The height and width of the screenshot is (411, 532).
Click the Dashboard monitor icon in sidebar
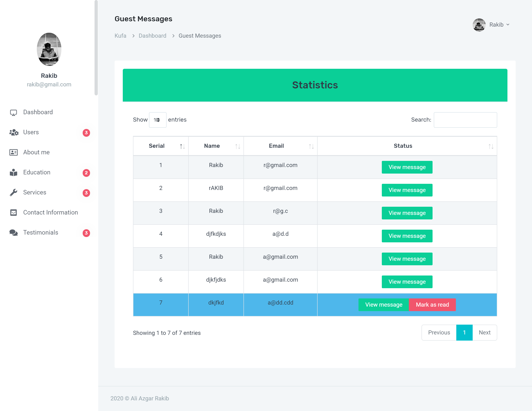13,113
